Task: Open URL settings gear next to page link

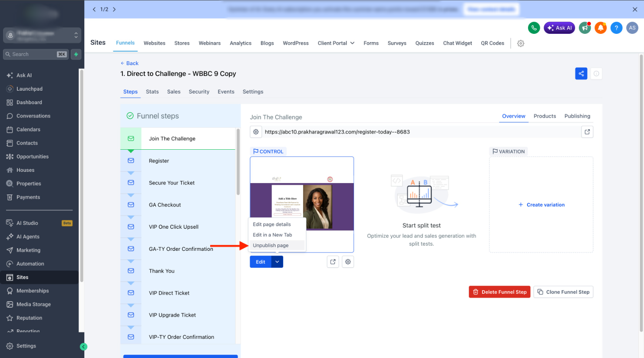Action: (x=256, y=132)
